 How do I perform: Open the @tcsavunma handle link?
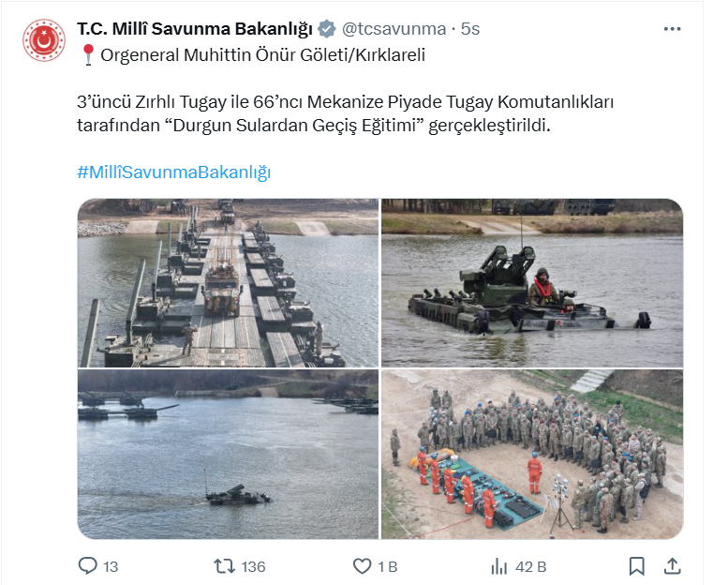394,29
